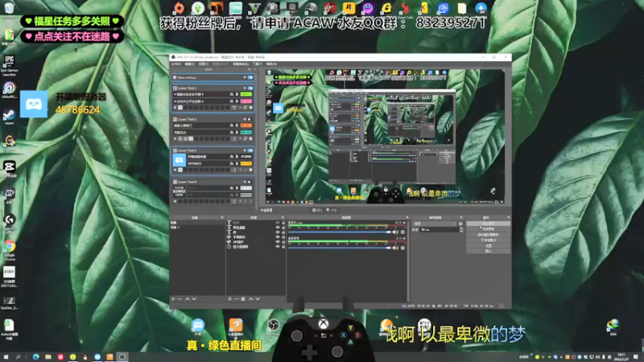The width and height of the screenshot is (644, 362).
Task: Lock the bottom display capture source
Action: point(283,247)
